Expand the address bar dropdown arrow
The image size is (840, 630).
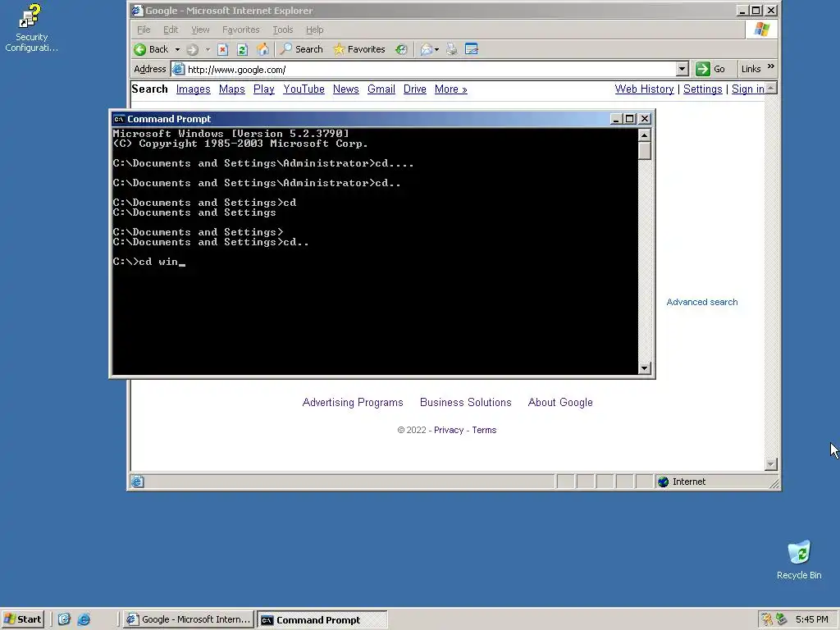click(x=682, y=69)
